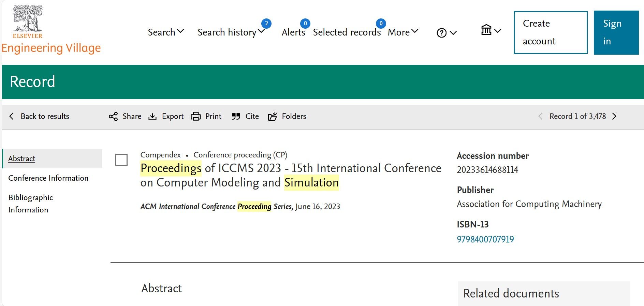The height and width of the screenshot is (306, 644).
Task: Click the Record 1 of 3,478 text
Action: click(578, 116)
